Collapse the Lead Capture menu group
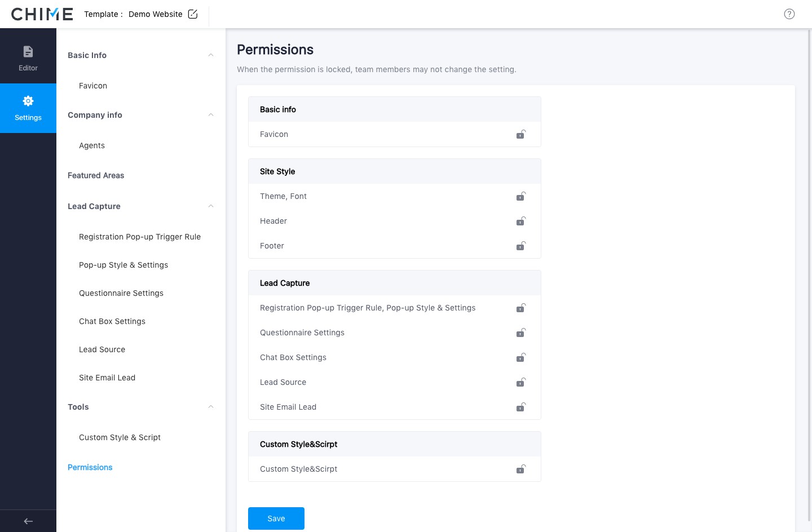 [211, 206]
